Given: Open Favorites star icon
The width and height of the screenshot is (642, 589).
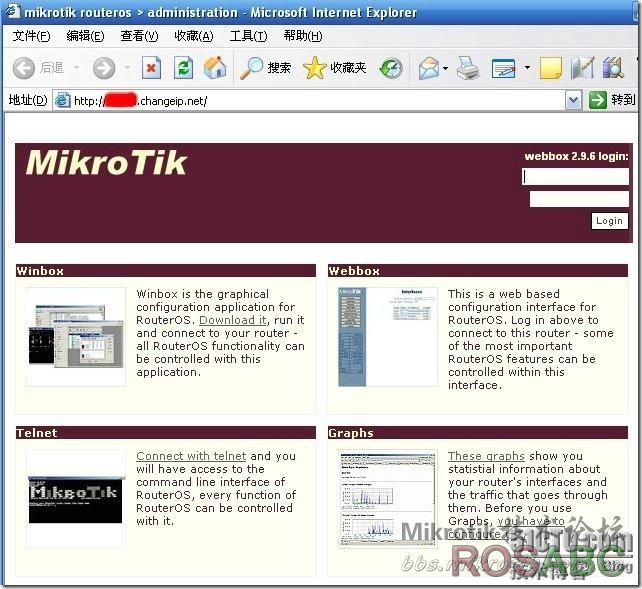Looking at the screenshot, I should (314, 68).
